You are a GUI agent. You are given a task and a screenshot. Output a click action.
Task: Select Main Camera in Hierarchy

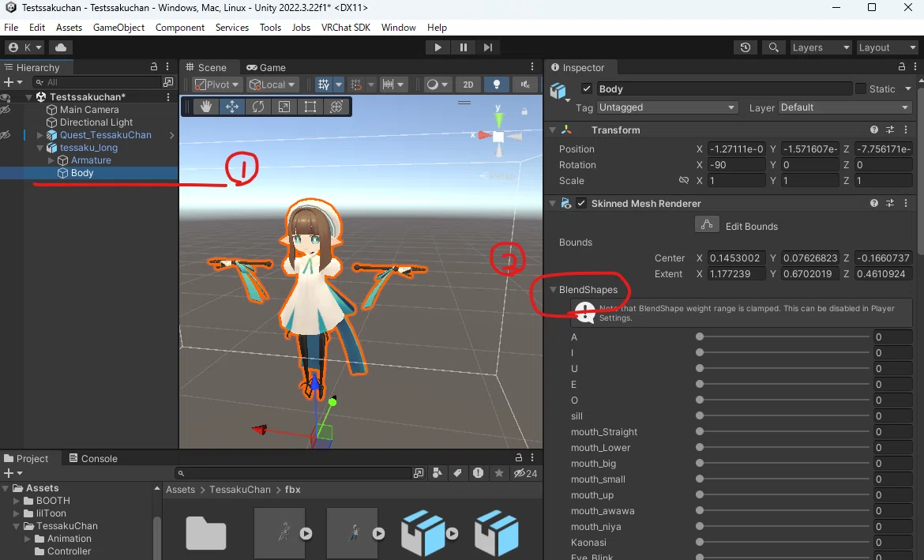[89, 110]
